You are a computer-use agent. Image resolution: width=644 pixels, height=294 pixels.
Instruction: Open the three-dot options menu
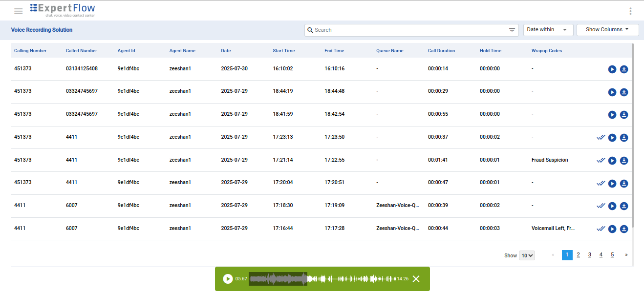tap(630, 11)
